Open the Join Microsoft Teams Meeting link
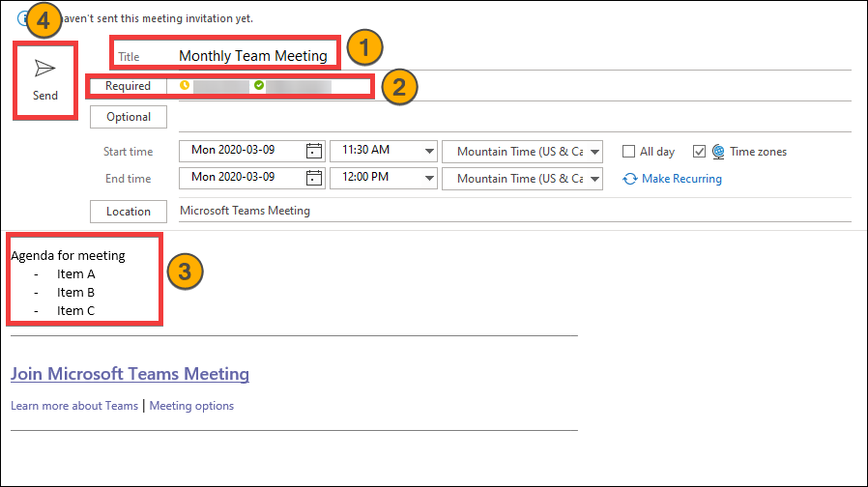The height and width of the screenshot is (487, 868). click(130, 374)
